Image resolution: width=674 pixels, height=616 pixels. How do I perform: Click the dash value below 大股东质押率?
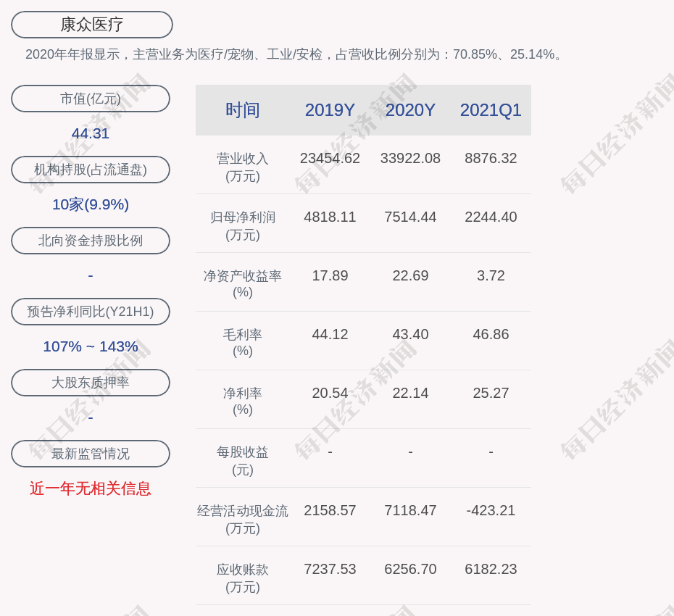(x=91, y=417)
